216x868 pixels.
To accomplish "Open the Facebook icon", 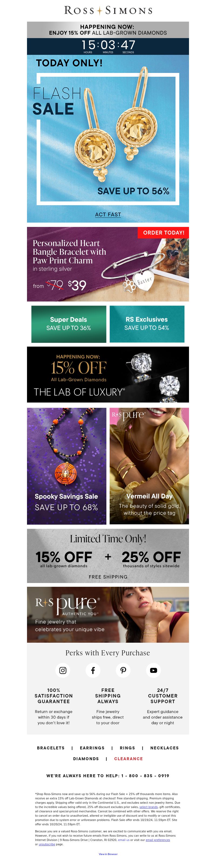I will coord(93,670).
